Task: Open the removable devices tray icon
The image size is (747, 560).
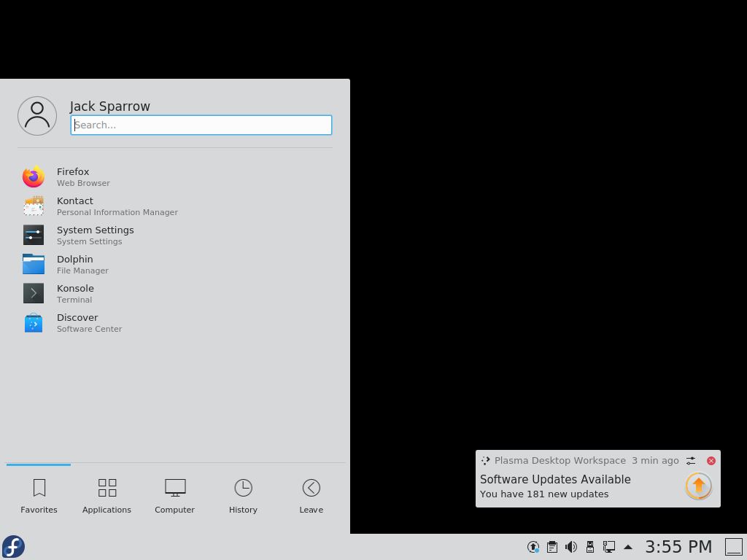Action: (589, 547)
